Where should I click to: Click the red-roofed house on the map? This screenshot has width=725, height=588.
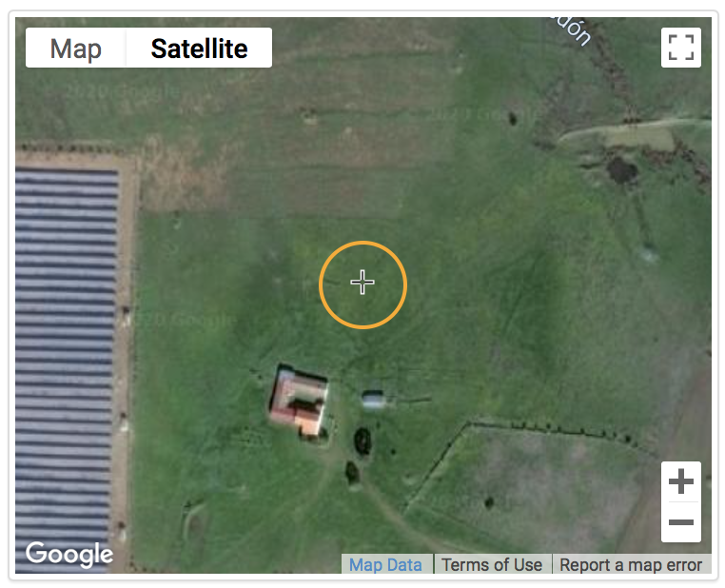pyautogui.click(x=300, y=402)
